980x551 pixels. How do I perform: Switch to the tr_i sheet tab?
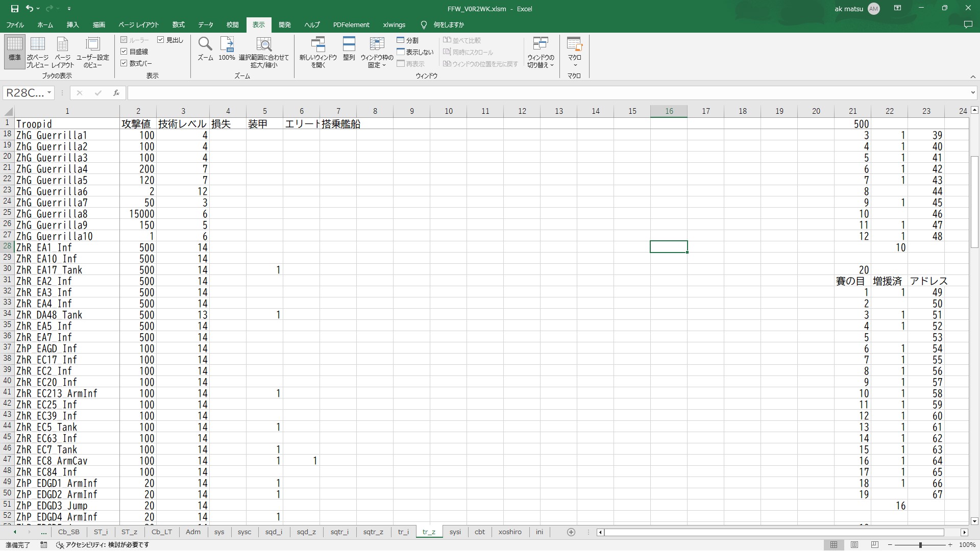[403, 532]
